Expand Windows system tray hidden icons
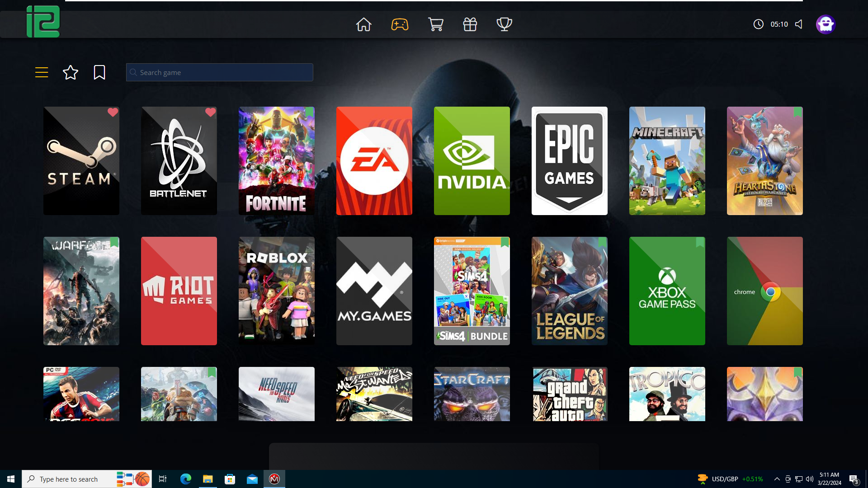This screenshot has width=868, height=488. pyautogui.click(x=777, y=479)
